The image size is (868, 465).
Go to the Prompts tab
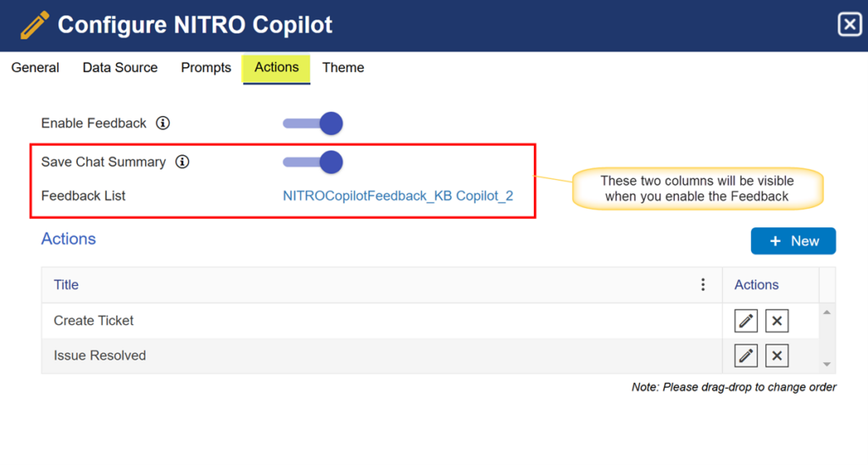point(206,68)
